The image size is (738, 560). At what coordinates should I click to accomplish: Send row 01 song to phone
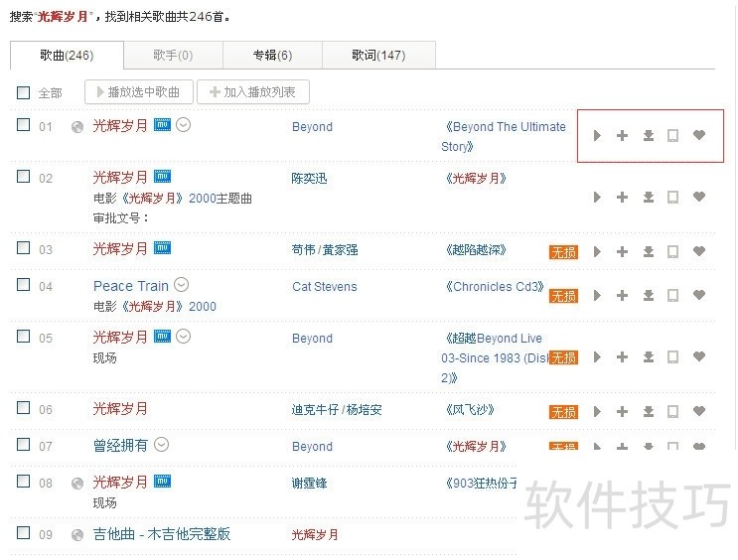pos(673,135)
